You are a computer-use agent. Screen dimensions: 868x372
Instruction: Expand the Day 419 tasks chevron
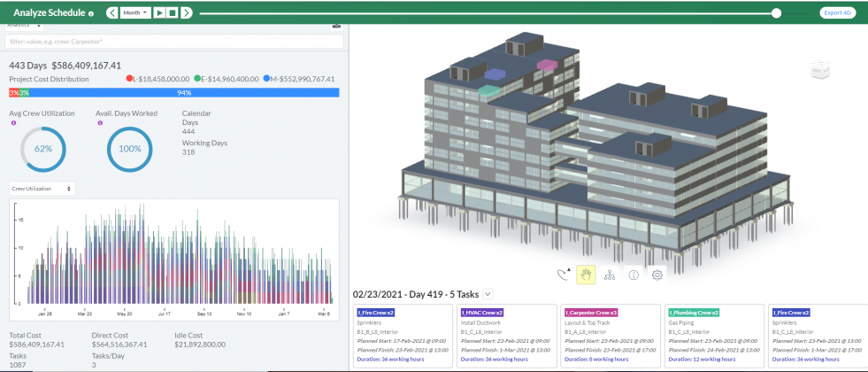pos(488,294)
